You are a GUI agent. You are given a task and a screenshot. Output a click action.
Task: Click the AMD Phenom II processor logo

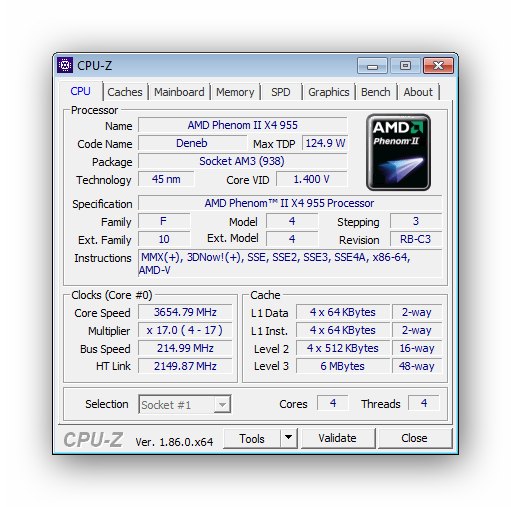click(398, 152)
